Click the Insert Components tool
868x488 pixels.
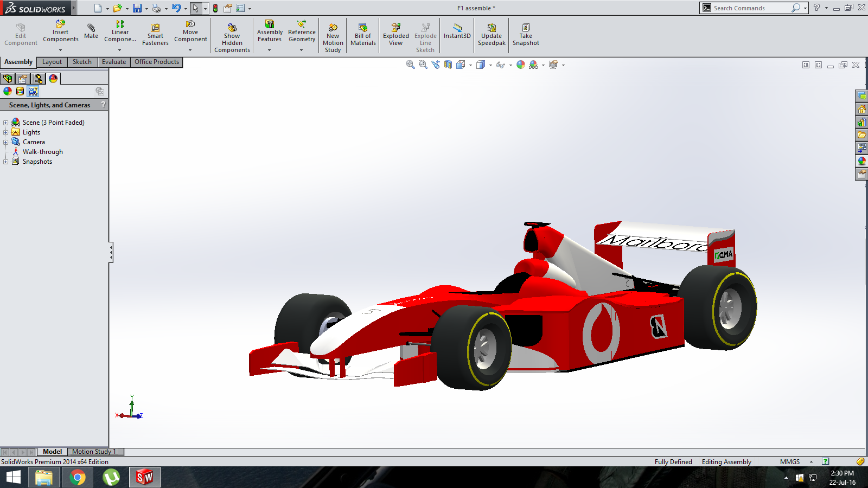(61, 31)
